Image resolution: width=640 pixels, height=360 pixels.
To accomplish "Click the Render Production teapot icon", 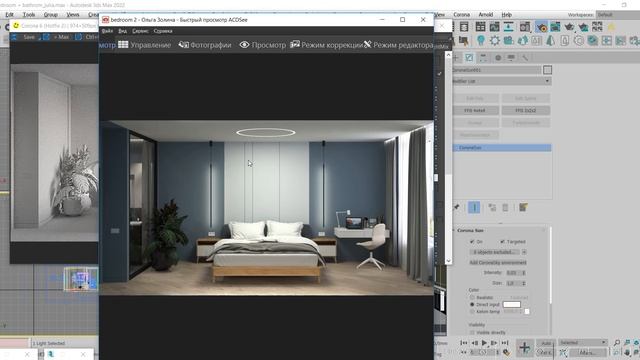I will (569, 27).
